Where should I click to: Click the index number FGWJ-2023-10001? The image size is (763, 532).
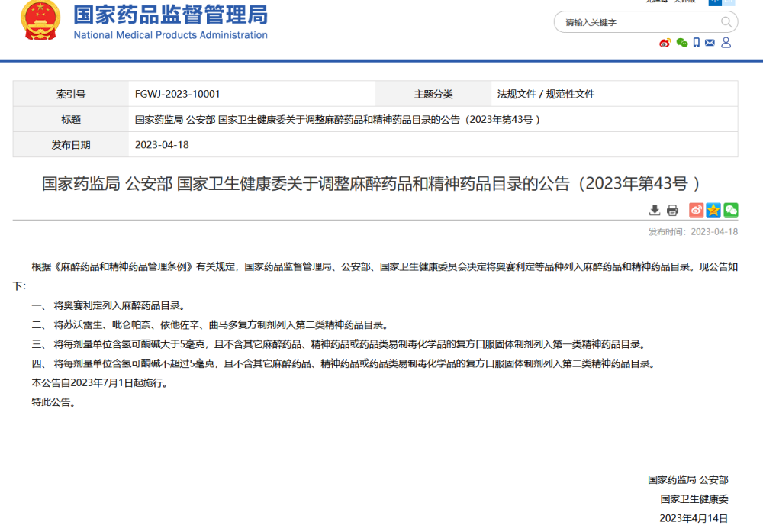point(177,94)
